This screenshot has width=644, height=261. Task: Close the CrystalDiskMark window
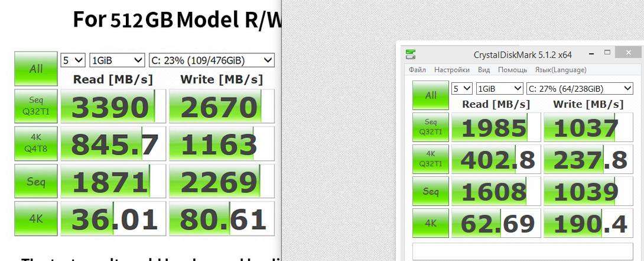[629, 53]
